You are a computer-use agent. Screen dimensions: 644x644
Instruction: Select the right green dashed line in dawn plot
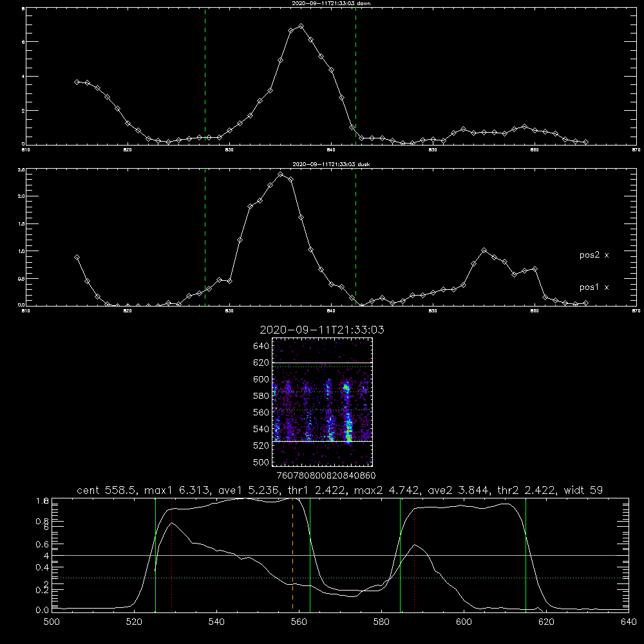point(355,77)
